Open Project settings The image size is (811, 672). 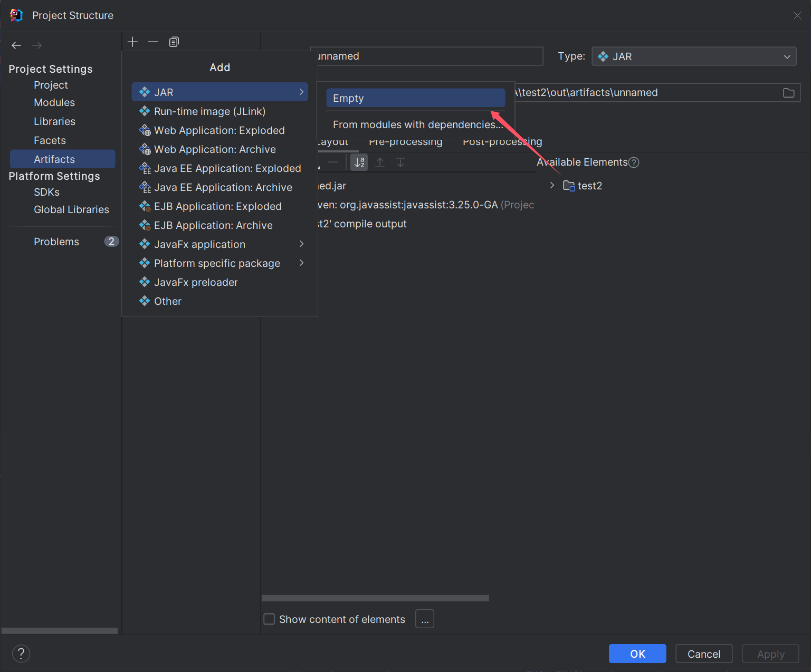click(x=51, y=85)
